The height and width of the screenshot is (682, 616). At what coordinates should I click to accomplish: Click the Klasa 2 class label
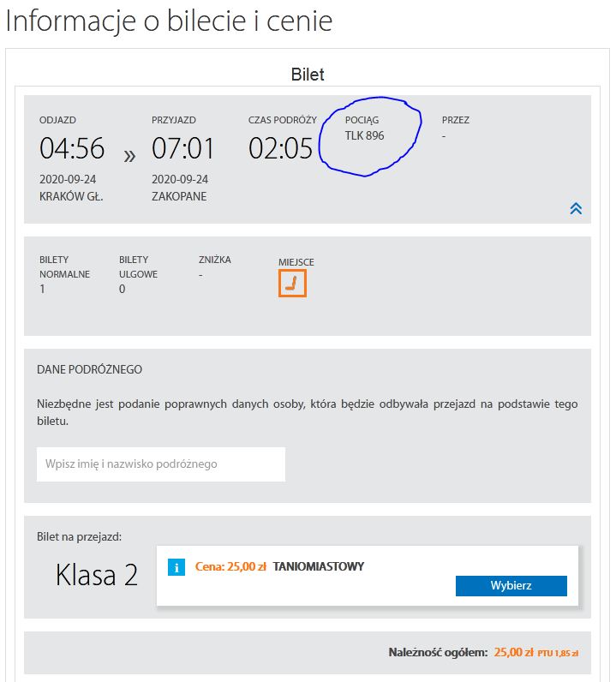click(97, 575)
